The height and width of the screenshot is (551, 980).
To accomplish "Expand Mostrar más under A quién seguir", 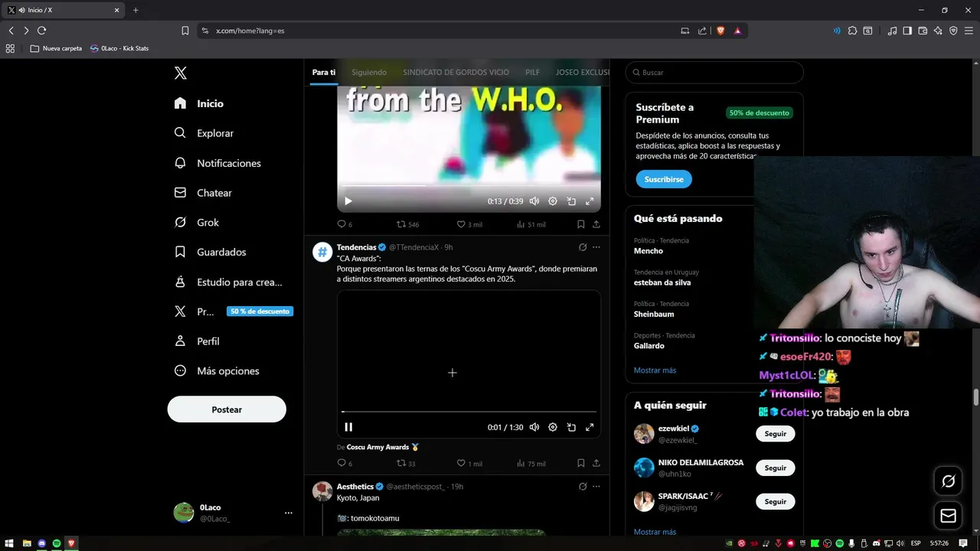I will coord(655,532).
